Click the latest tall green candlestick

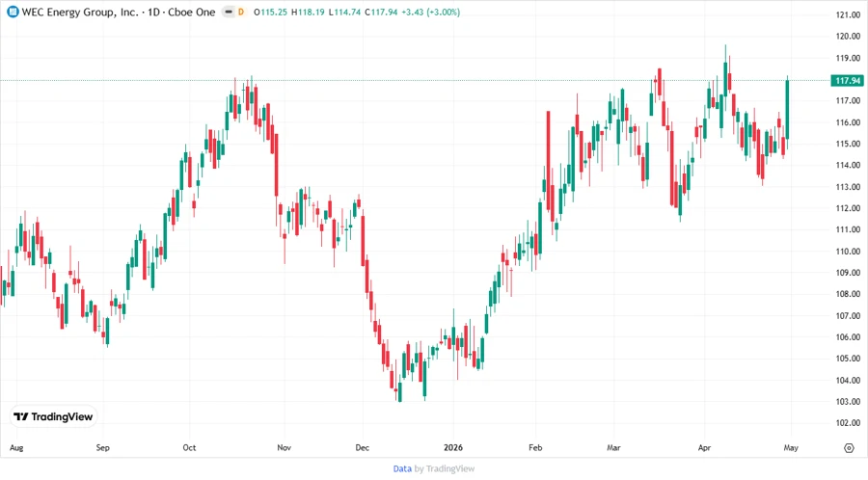[x=787, y=110]
